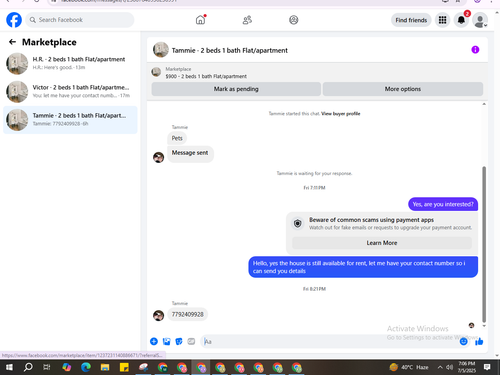The image size is (500, 375).
Task: Click the Find friends button
Action: pos(411,20)
